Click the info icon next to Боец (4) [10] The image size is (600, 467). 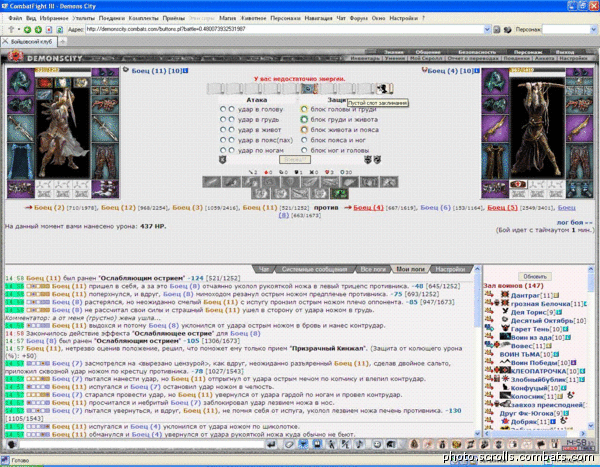point(476,71)
